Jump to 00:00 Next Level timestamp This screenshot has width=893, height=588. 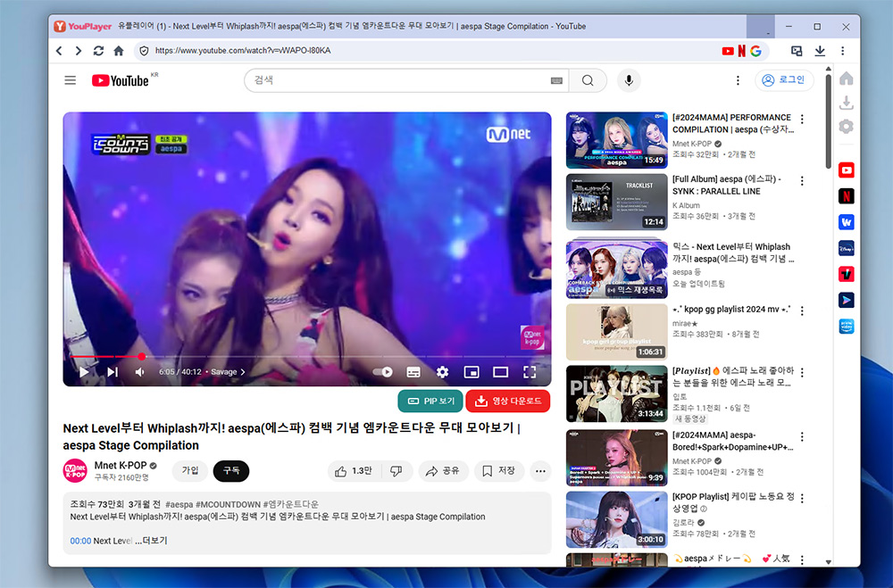pyautogui.click(x=80, y=541)
